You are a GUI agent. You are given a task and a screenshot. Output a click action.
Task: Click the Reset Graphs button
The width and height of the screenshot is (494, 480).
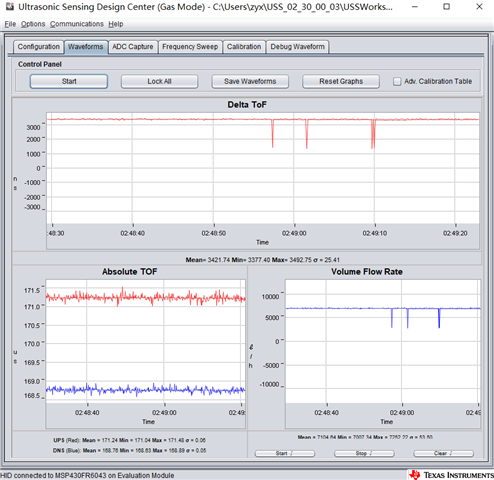click(x=341, y=81)
